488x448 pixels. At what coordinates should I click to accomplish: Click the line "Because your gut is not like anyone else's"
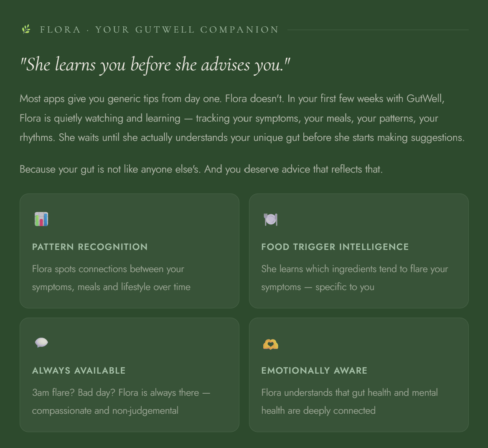pyautogui.click(x=201, y=169)
